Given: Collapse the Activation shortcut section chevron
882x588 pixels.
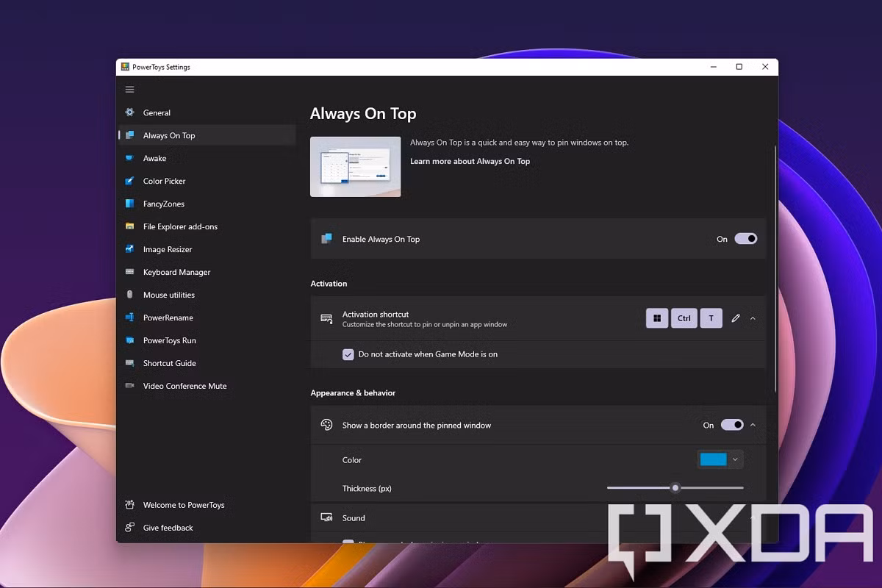Looking at the screenshot, I should click(753, 318).
